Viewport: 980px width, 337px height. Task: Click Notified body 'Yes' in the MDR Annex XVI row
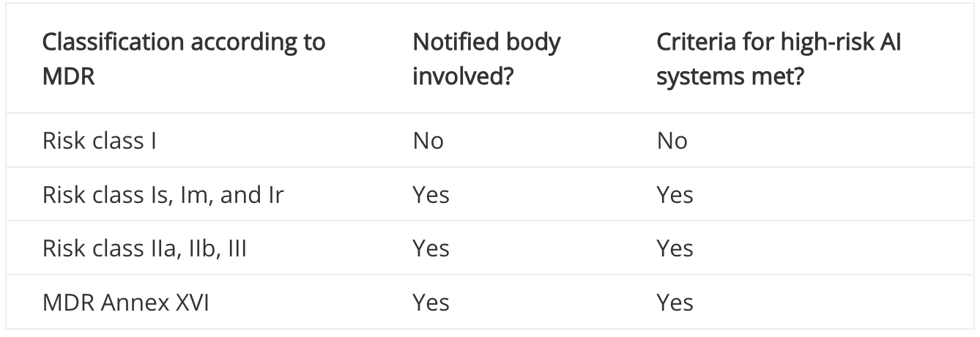[431, 303]
